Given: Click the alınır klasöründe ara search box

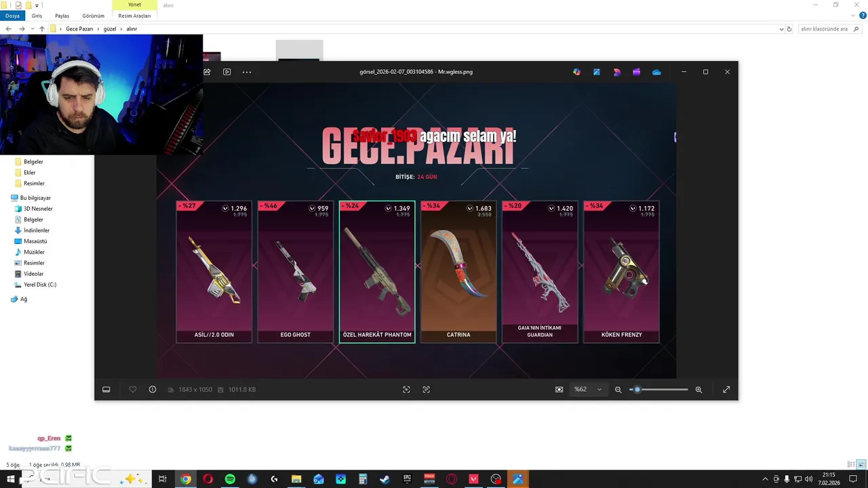Looking at the screenshot, I should pyautogui.click(x=830, y=29).
